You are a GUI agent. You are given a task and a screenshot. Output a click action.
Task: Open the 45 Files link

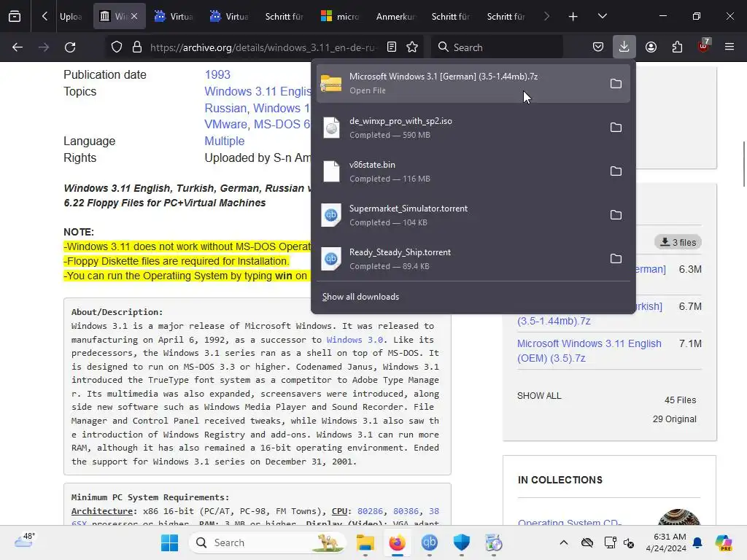click(x=681, y=400)
